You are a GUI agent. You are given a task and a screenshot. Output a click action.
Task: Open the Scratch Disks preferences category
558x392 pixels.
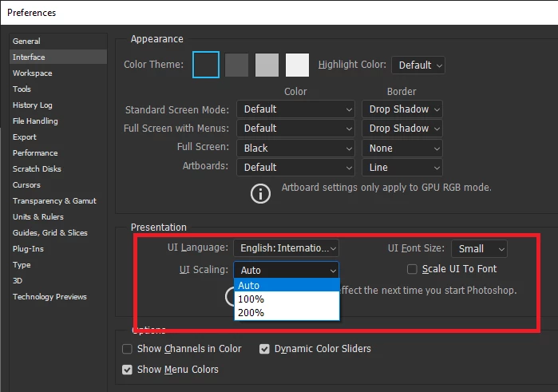(x=58, y=168)
